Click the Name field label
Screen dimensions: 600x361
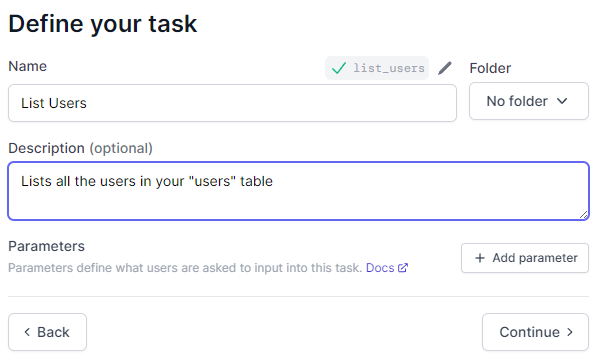[28, 66]
